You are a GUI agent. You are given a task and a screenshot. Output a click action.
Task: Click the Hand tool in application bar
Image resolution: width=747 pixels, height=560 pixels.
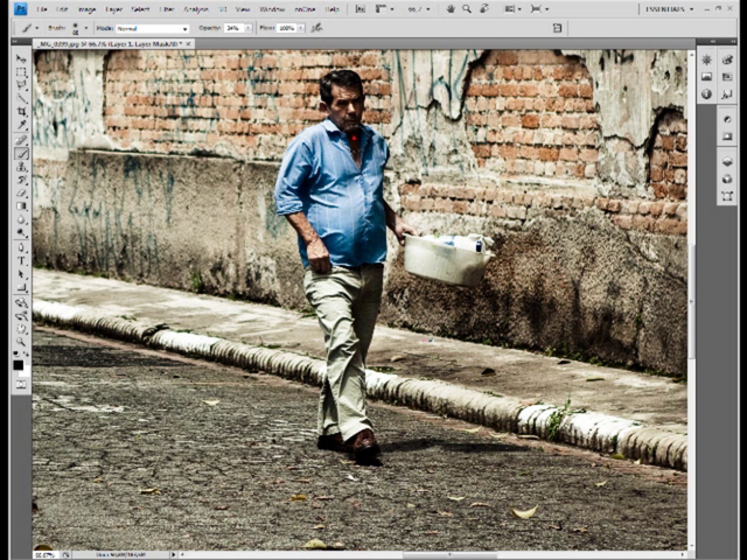pyautogui.click(x=450, y=9)
